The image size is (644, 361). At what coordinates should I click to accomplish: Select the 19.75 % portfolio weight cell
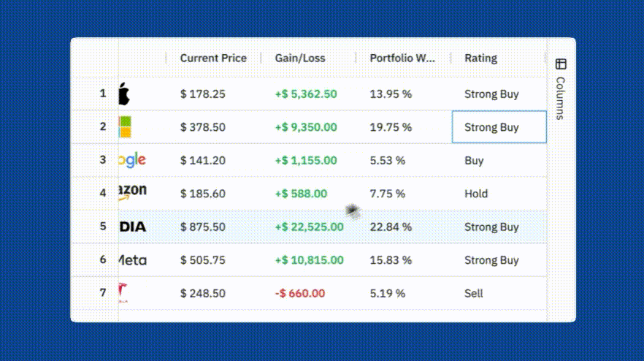point(391,127)
